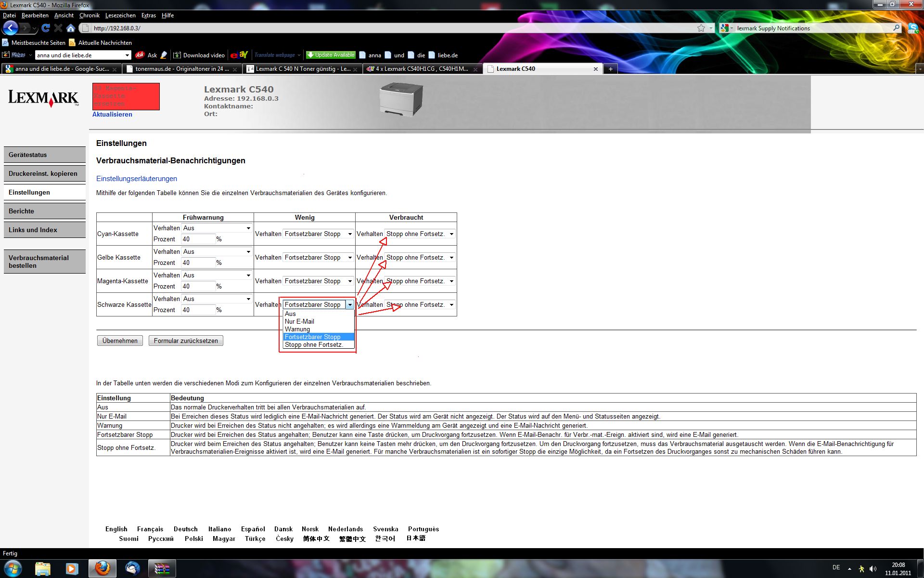Click the stop loading X icon
Screen dimensions: 924x578
[58, 28]
